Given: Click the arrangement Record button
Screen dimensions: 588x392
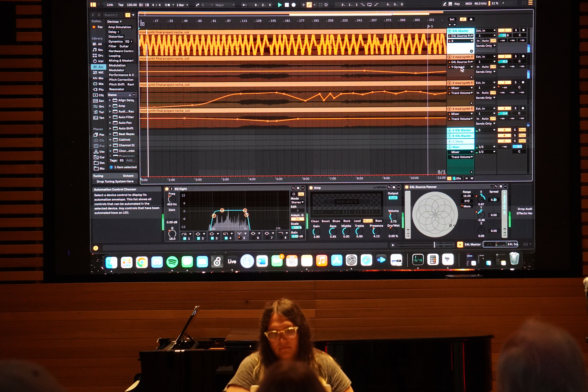Looking at the screenshot, I should (x=294, y=5).
